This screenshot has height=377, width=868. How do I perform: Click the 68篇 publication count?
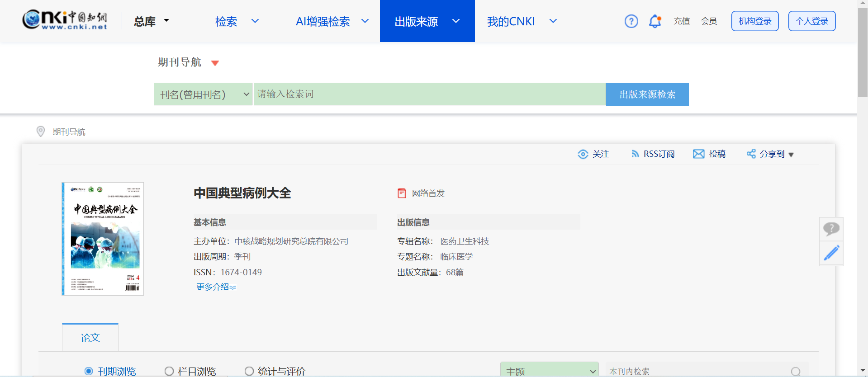coord(455,272)
